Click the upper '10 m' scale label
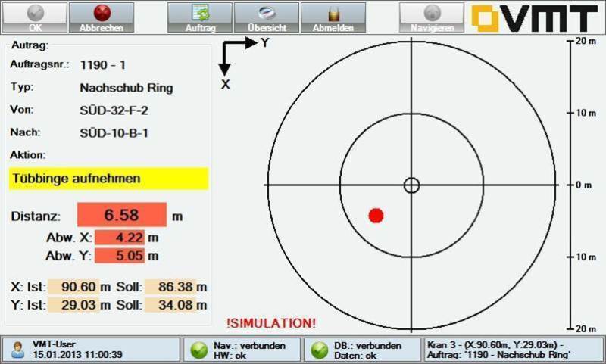Screen dimensions: 606x364 (586, 113)
